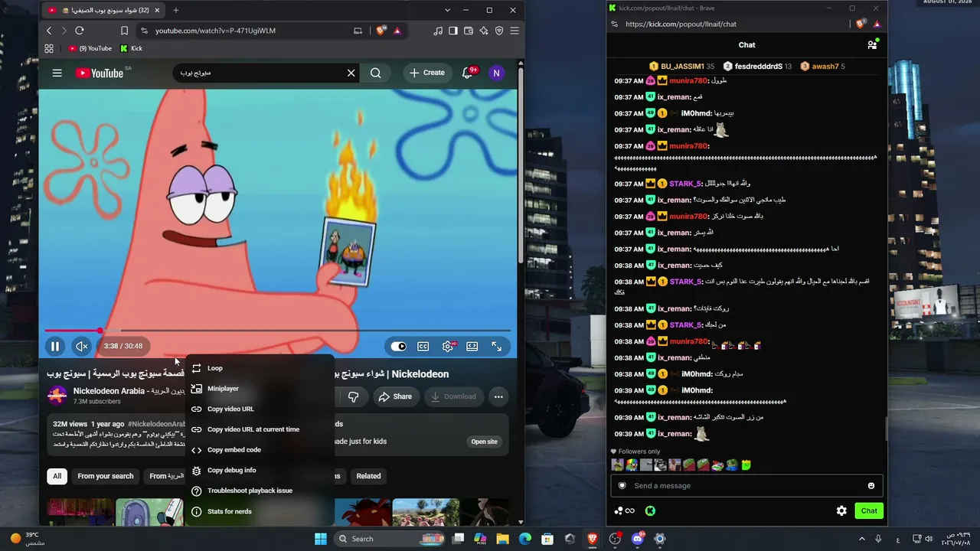The image size is (980, 551).
Task: Select the From your search chip
Action: pos(106,476)
